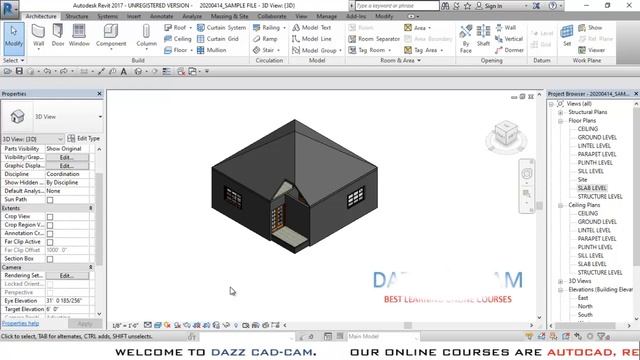
Task: Open the View ribbon tab
Action: (301, 16)
